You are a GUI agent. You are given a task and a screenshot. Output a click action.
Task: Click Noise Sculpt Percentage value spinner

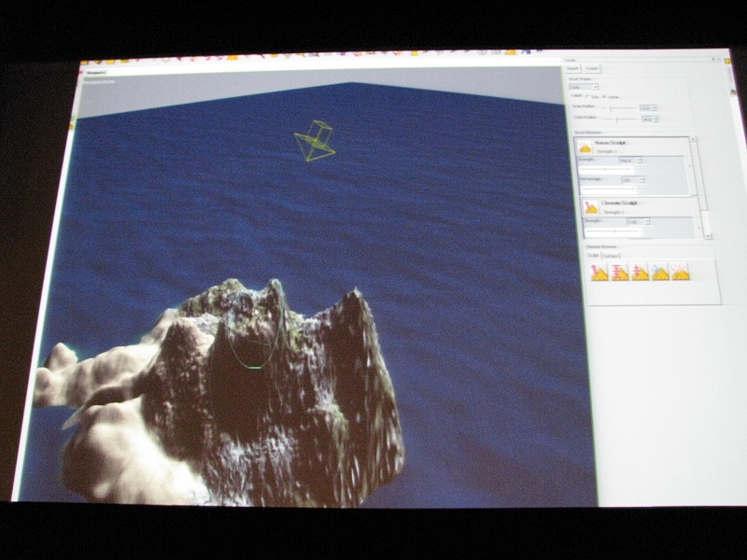pyautogui.click(x=633, y=180)
